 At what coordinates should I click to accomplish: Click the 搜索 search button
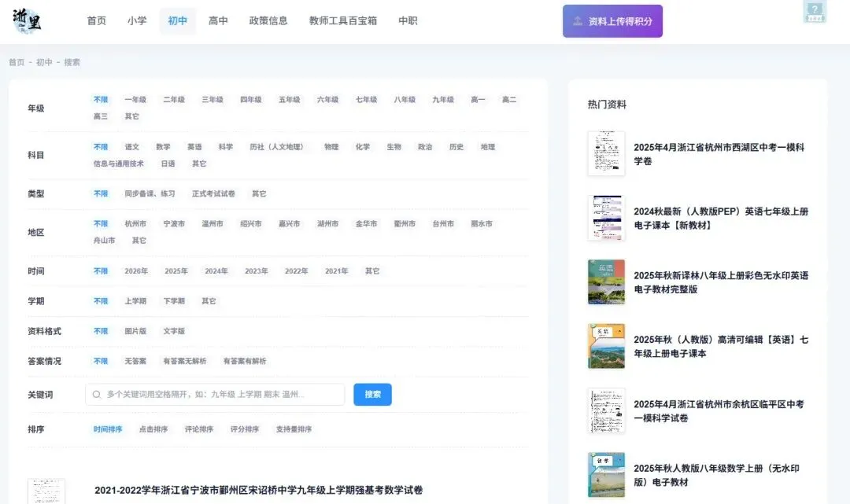coord(372,394)
